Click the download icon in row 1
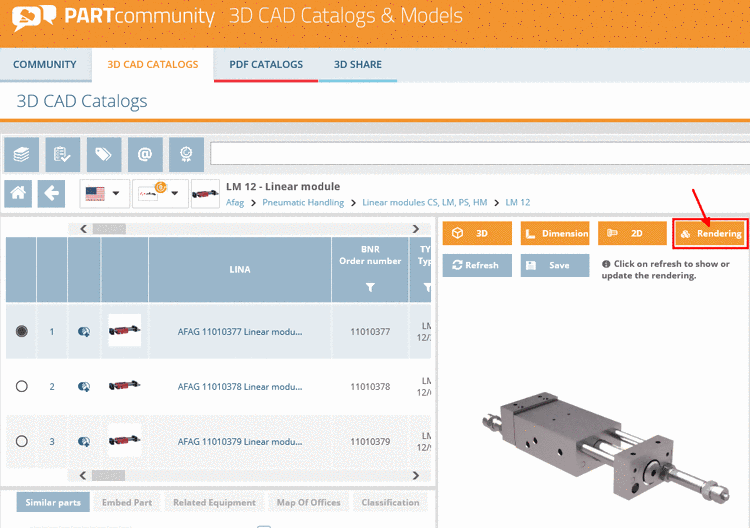The width and height of the screenshot is (750, 528). (84, 331)
